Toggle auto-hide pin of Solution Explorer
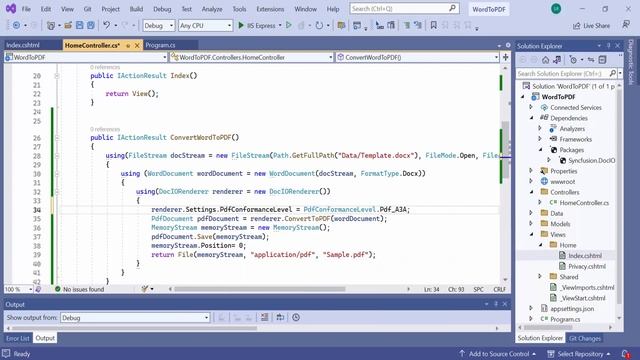This screenshot has width=640, height=360. click(x=609, y=46)
